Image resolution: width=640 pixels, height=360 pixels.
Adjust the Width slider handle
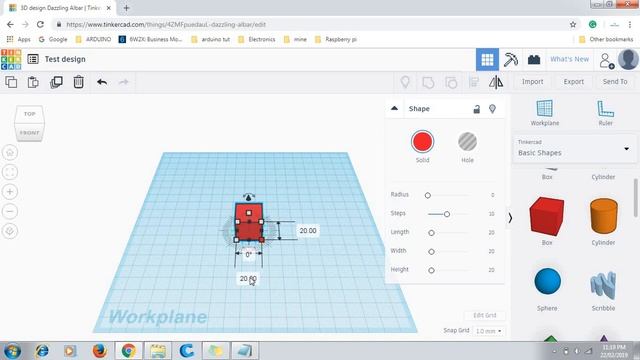431,251
